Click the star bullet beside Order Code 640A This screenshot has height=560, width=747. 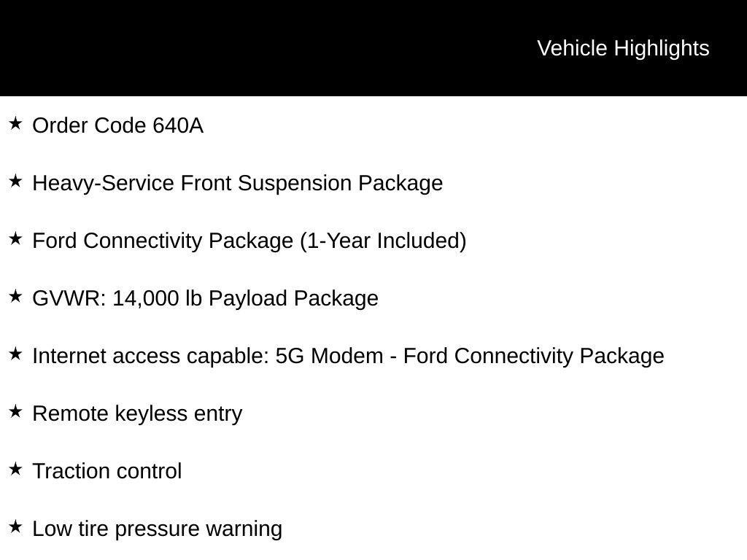tap(15, 124)
